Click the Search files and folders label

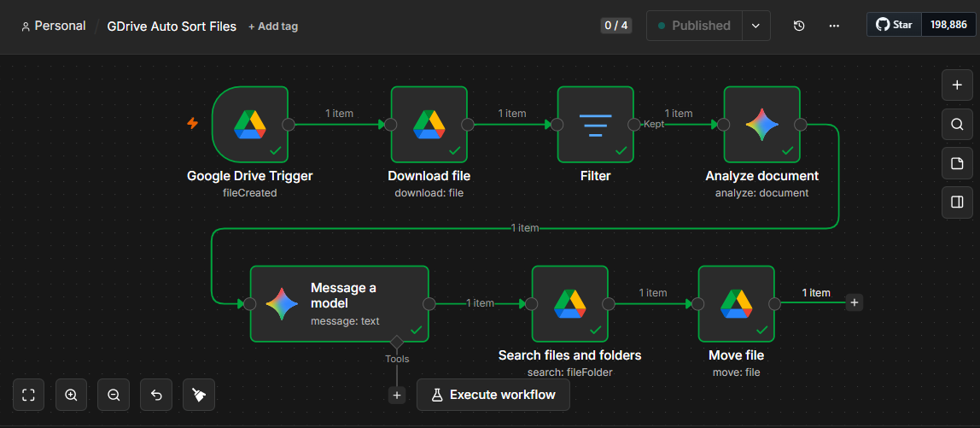(x=569, y=355)
